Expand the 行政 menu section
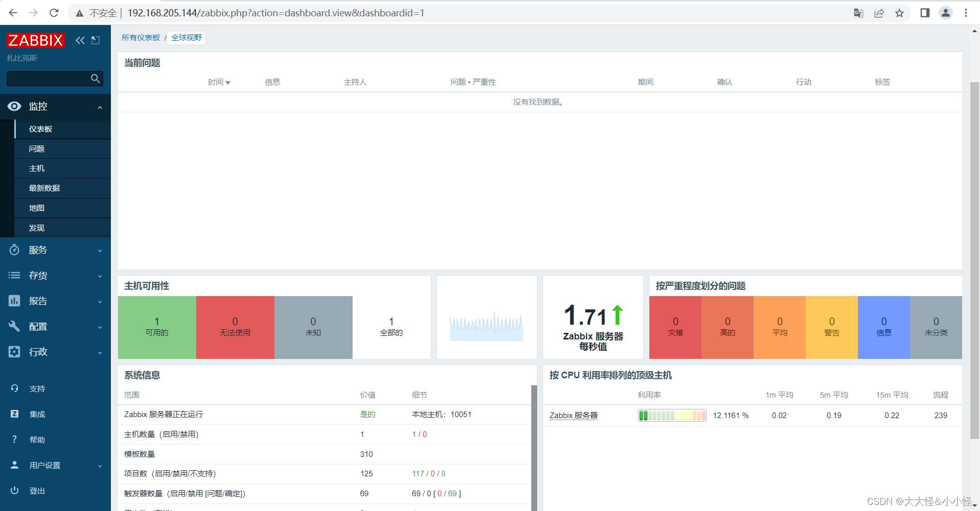Image resolution: width=980 pixels, height=511 pixels. coord(100,353)
